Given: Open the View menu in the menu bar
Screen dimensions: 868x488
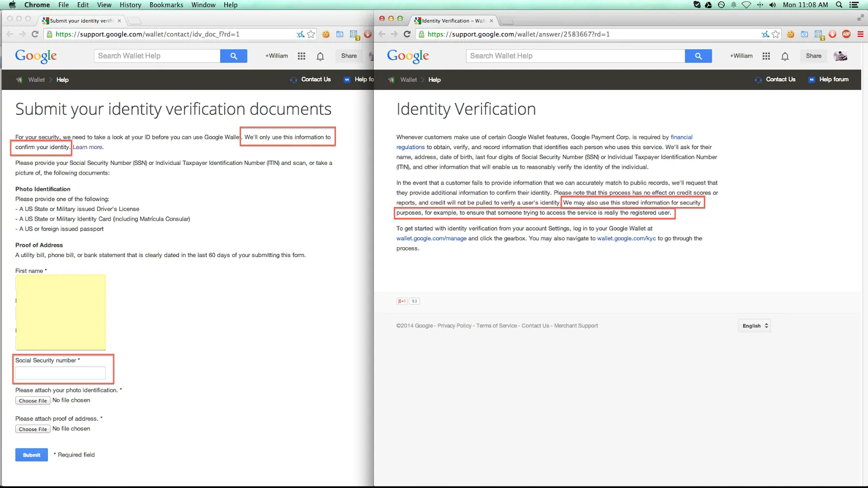Looking at the screenshot, I should [104, 5].
